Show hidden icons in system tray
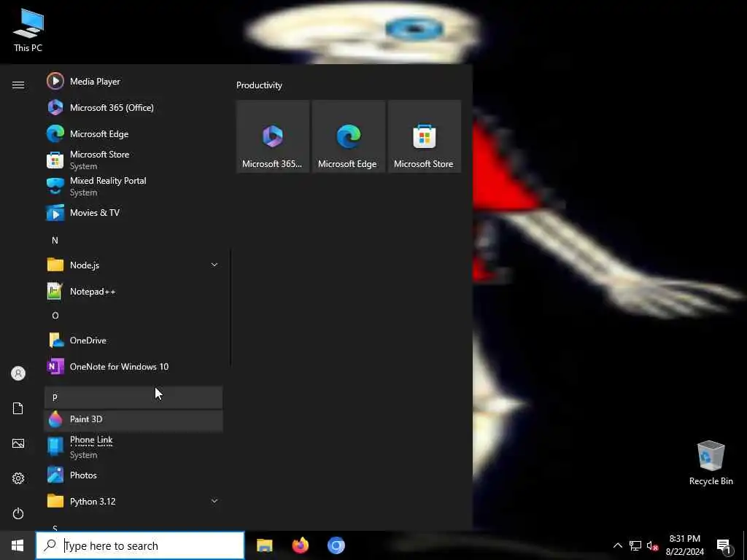This screenshot has height=560, width=747. pos(617,545)
